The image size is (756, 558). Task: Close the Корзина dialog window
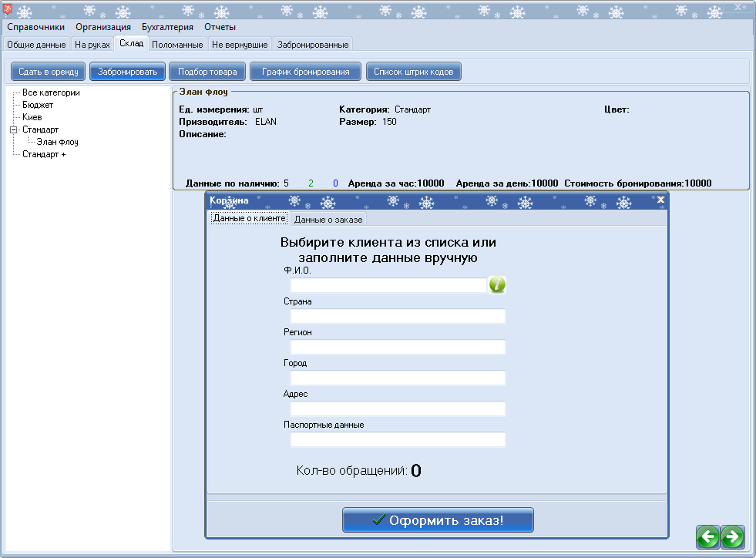point(660,200)
